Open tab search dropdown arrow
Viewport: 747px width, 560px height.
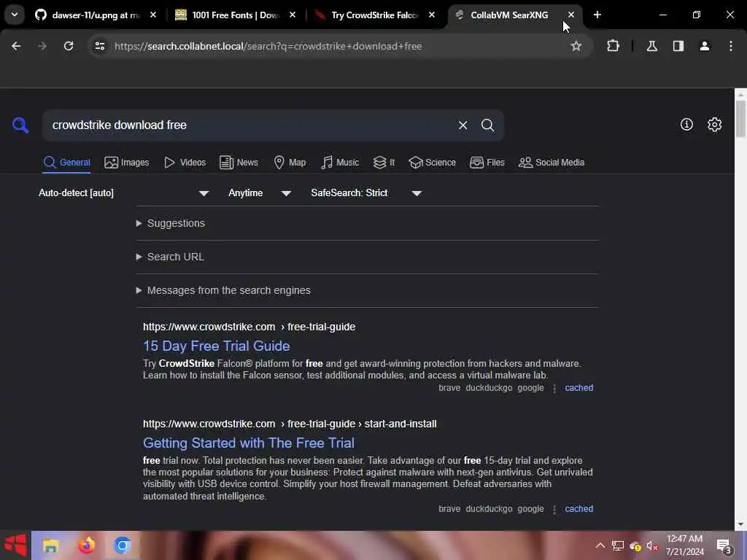click(x=15, y=15)
